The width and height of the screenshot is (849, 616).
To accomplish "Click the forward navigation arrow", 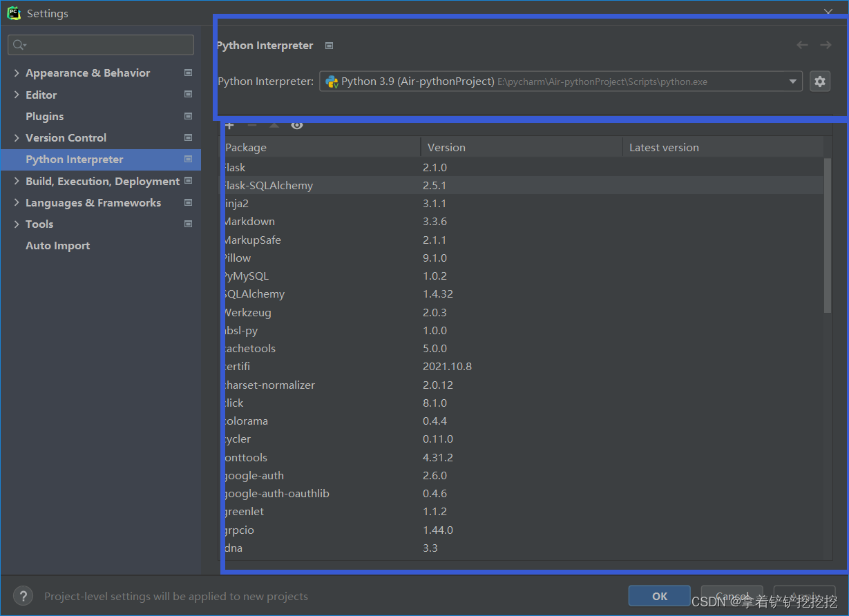I will tap(826, 45).
